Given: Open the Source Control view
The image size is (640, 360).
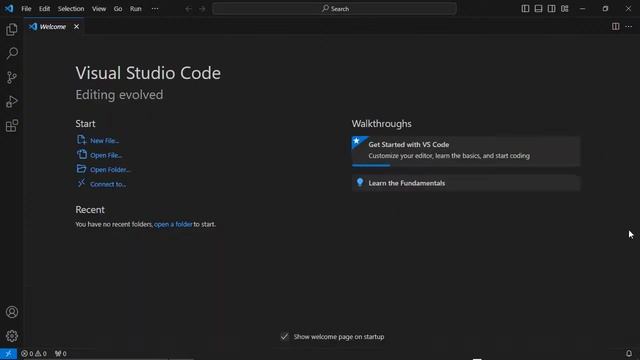Looking at the screenshot, I should [x=12, y=78].
